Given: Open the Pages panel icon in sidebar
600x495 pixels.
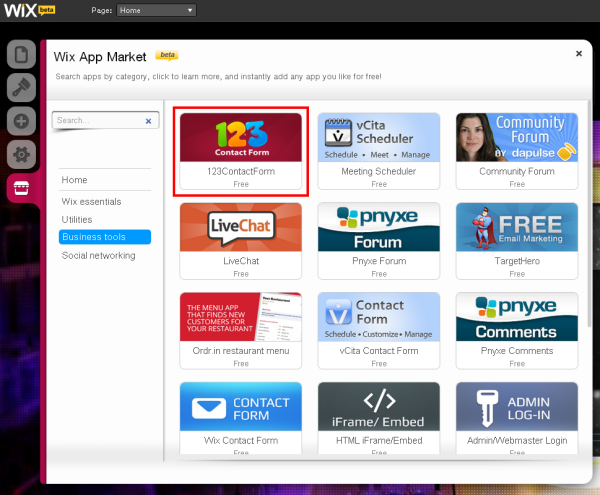Looking at the screenshot, I should [x=21, y=54].
